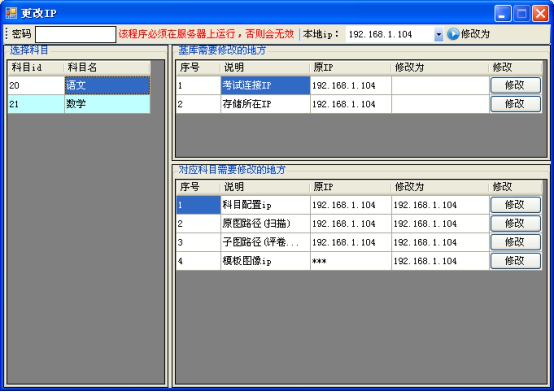The image size is (554, 392).
Task: Click the 修改为 cell of 存储所在IP row
Action: pyautogui.click(x=440, y=104)
